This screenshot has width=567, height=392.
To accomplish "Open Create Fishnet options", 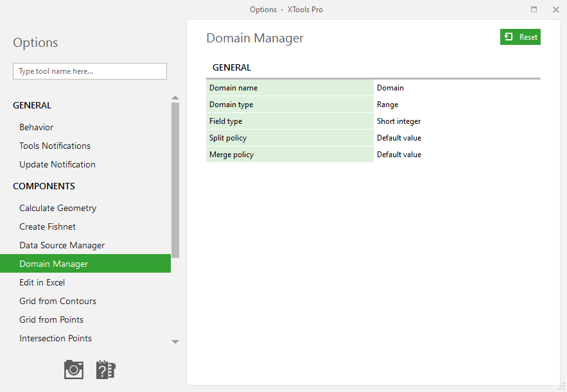I will [48, 226].
